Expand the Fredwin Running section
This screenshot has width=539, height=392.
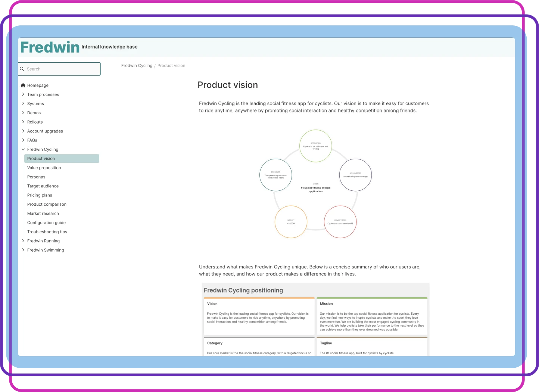click(x=23, y=241)
